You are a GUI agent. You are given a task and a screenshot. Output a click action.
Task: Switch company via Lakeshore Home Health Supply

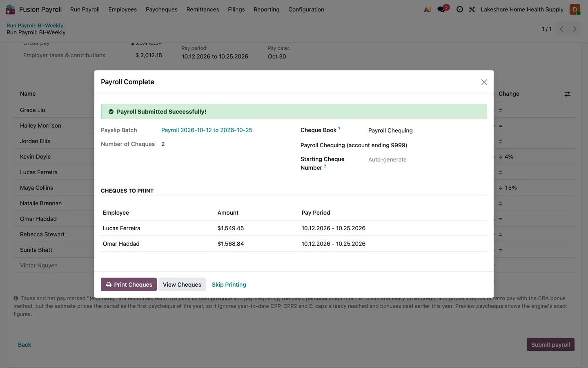coord(522,9)
